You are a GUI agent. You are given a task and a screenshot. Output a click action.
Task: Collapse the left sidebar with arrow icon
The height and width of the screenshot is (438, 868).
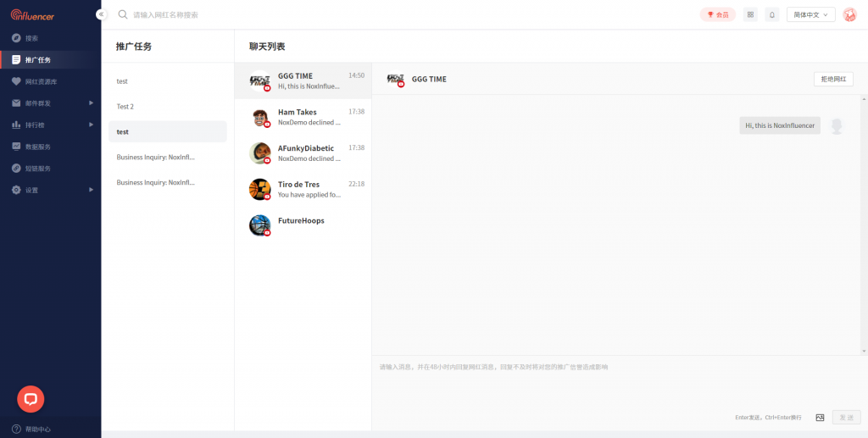pos(101,14)
